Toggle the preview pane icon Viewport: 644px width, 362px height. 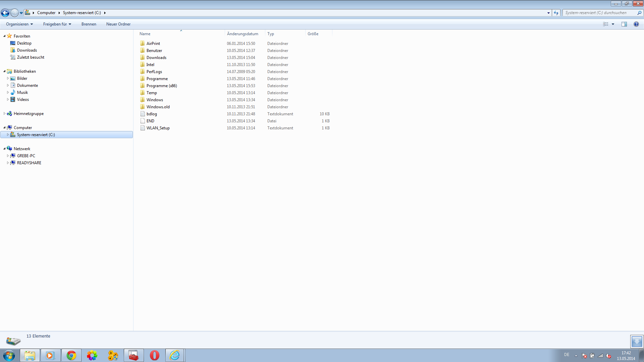tap(624, 24)
